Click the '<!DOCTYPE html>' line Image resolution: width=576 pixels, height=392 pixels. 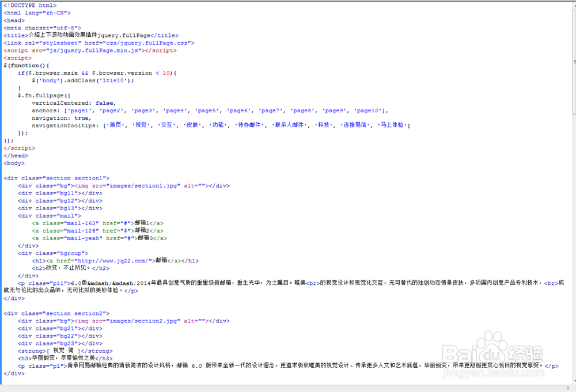click(30, 5)
